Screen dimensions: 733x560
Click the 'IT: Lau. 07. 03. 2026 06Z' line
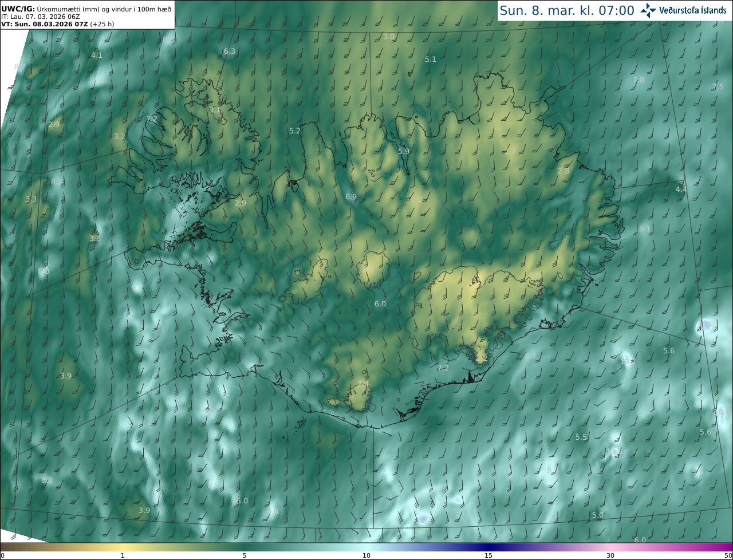40,17
